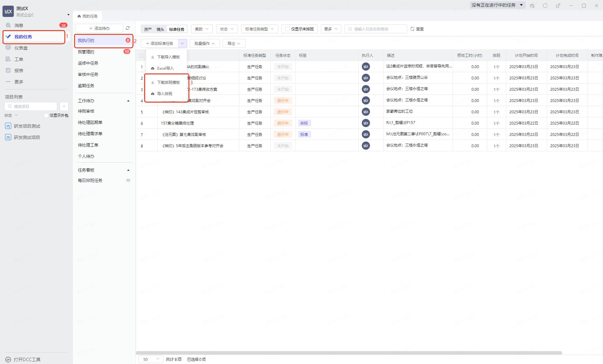Open the 导出 dropdown
The image size is (603, 364).
[234, 43]
